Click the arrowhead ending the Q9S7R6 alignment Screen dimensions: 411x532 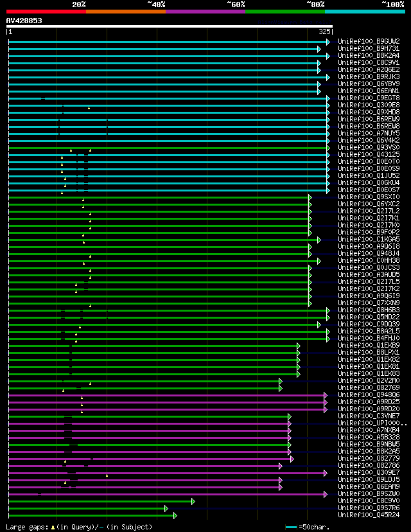pyautogui.click(x=166, y=509)
